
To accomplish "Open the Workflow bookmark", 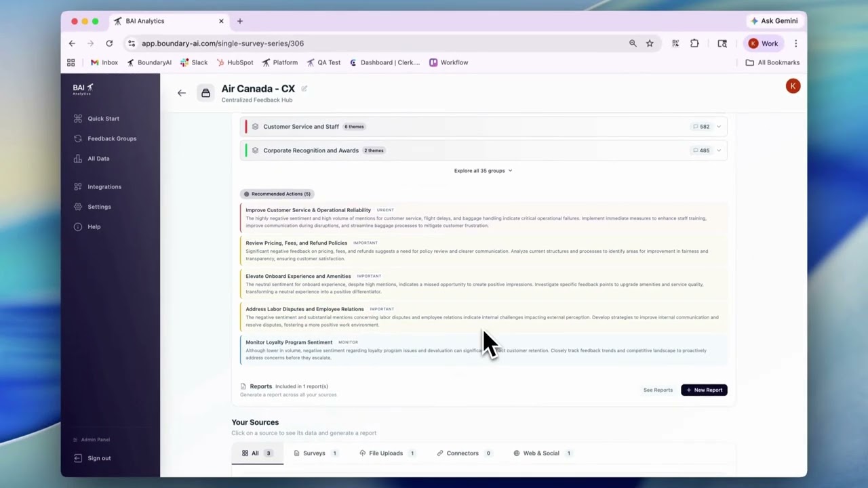I will [x=448, y=62].
